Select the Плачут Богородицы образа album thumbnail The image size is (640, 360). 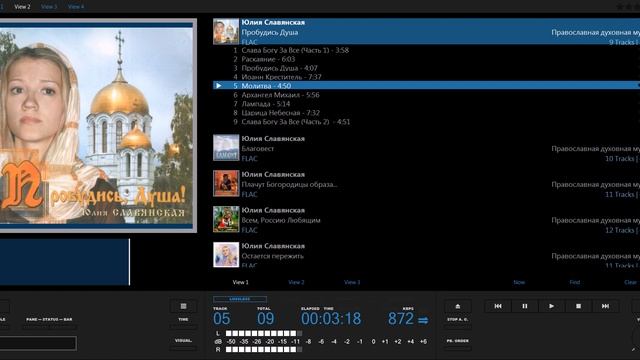pos(226,184)
